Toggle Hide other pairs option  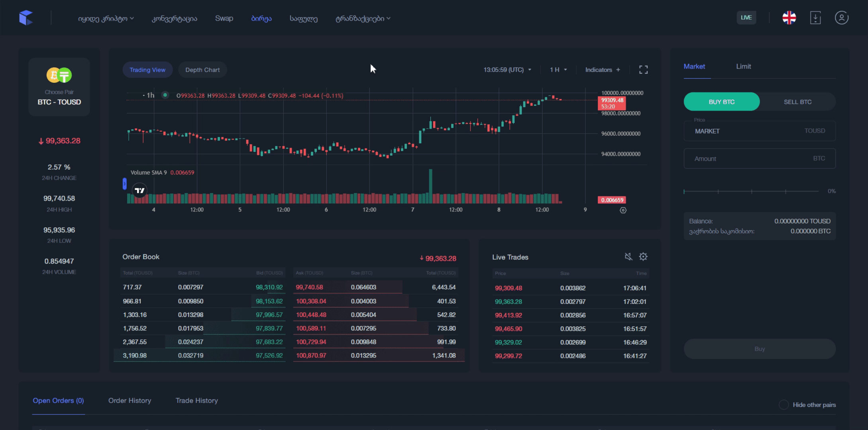(784, 405)
